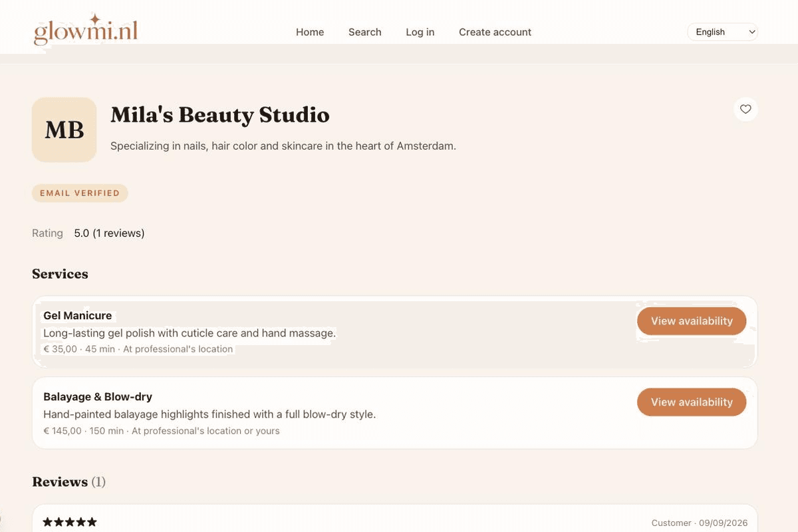Click the € 145,00 · 150 min details line

162,431
